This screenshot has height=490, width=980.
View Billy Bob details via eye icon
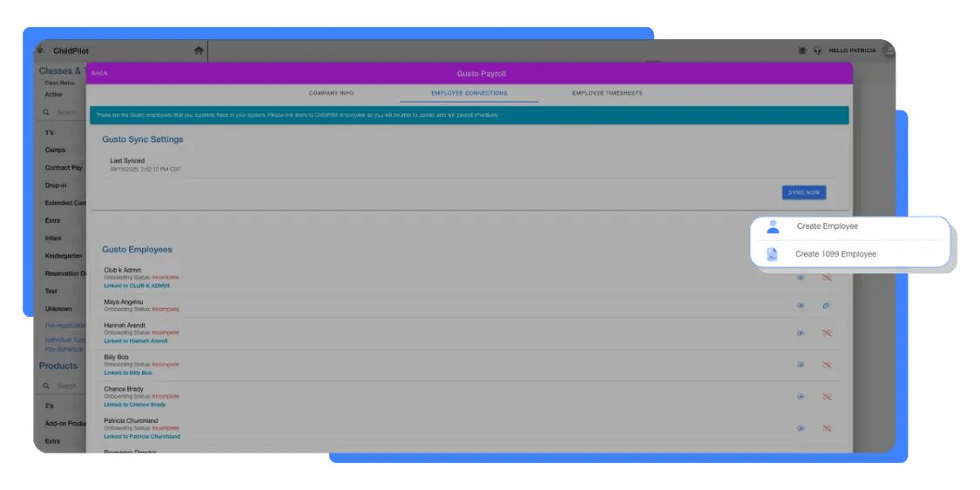point(801,366)
